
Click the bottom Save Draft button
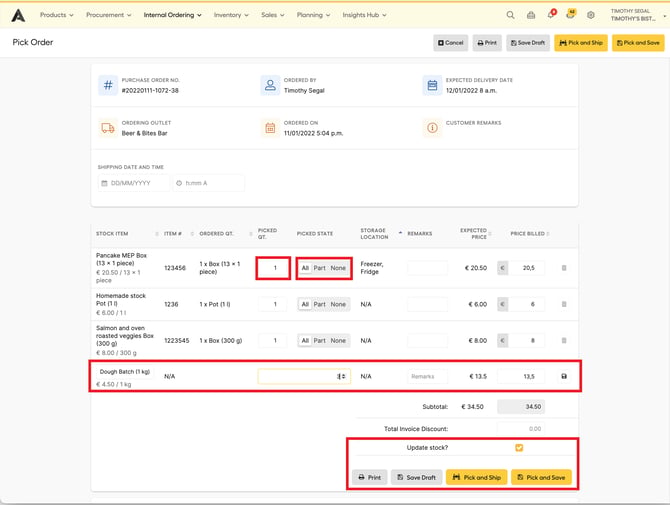click(417, 477)
